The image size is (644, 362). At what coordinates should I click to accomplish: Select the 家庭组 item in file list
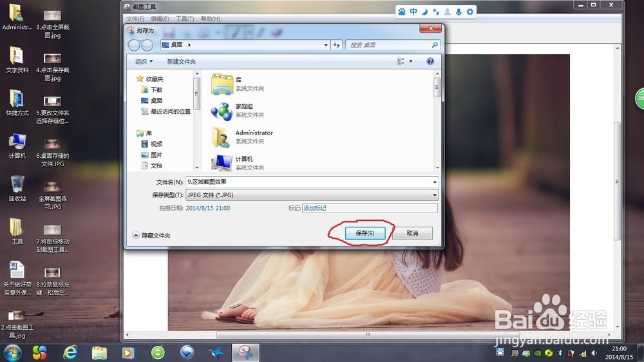tap(238, 111)
